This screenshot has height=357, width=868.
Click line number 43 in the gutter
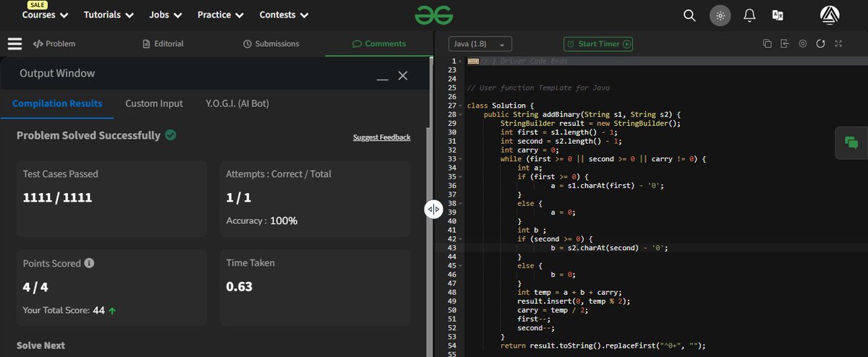tap(452, 248)
